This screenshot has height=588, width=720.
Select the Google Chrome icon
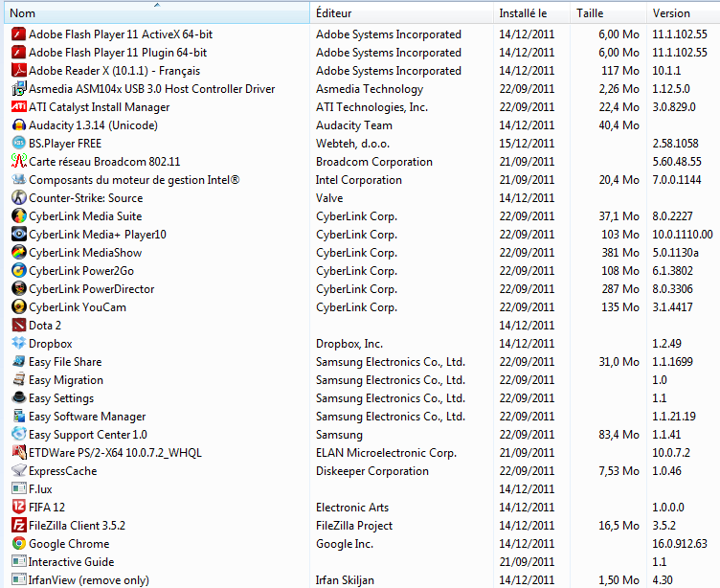[x=19, y=544]
